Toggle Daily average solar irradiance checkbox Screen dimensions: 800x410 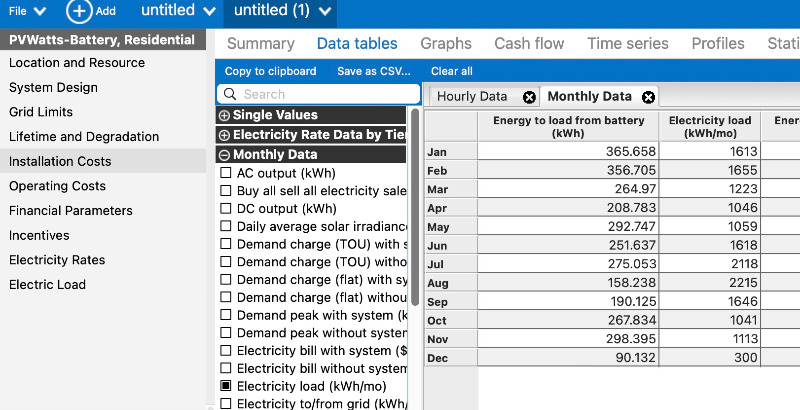(226, 227)
